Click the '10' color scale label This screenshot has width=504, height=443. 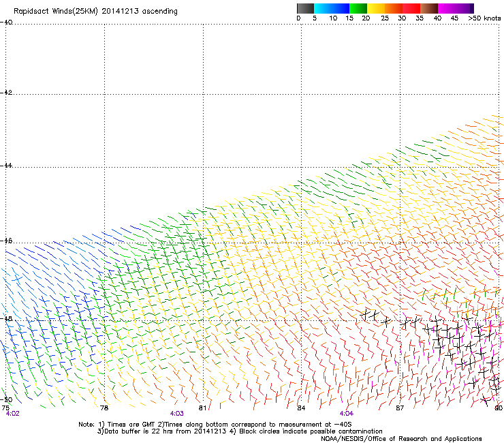click(x=333, y=18)
